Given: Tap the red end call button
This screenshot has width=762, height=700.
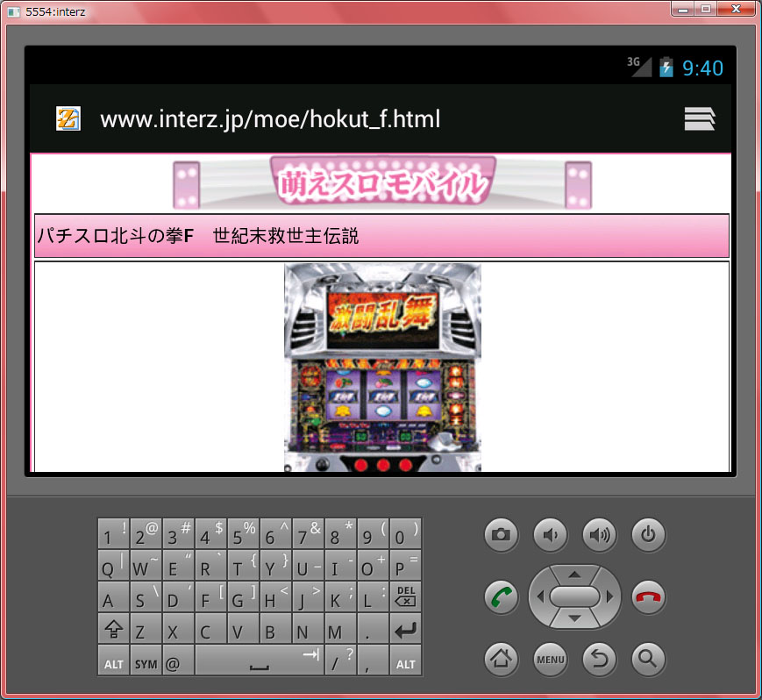Looking at the screenshot, I should 648,597.
